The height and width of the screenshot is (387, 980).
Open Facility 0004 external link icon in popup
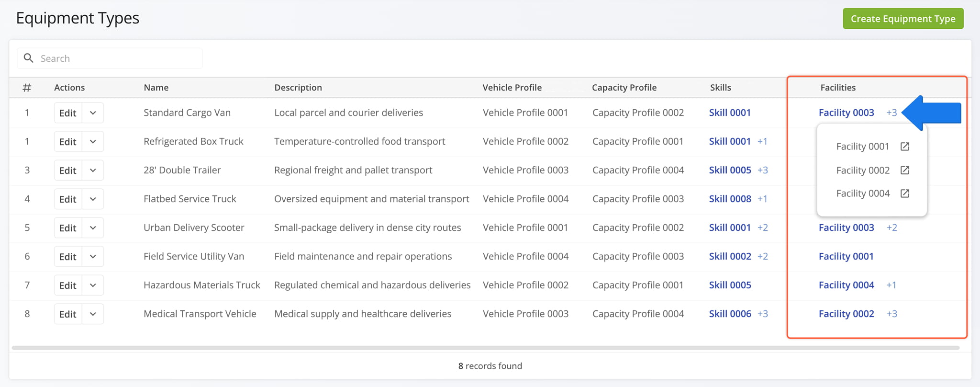904,193
